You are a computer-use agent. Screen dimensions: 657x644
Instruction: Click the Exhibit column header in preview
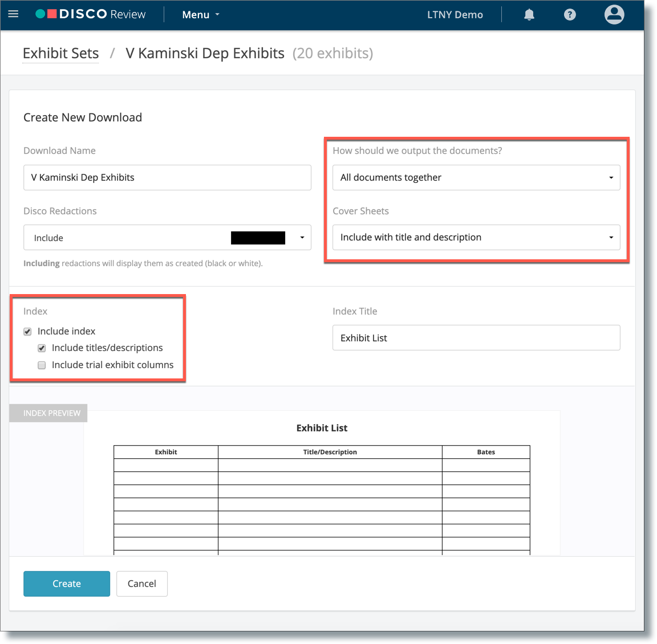click(x=166, y=452)
